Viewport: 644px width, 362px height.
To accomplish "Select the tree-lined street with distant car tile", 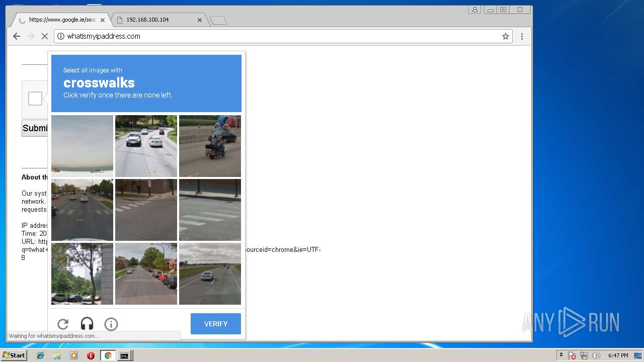I will pos(82,210).
